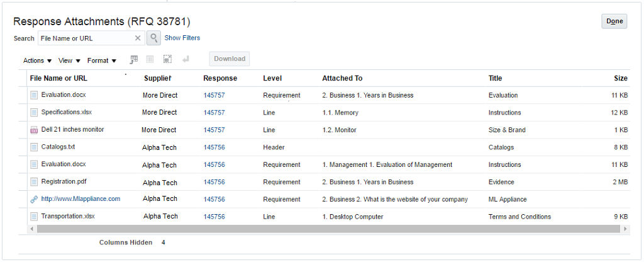Open the http://www.Mlappliance.com link
The height and width of the screenshot is (262, 644).
tap(80, 199)
